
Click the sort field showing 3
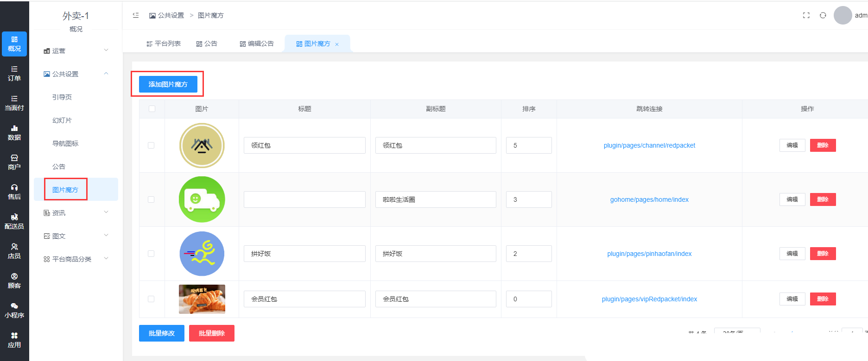tap(529, 199)
